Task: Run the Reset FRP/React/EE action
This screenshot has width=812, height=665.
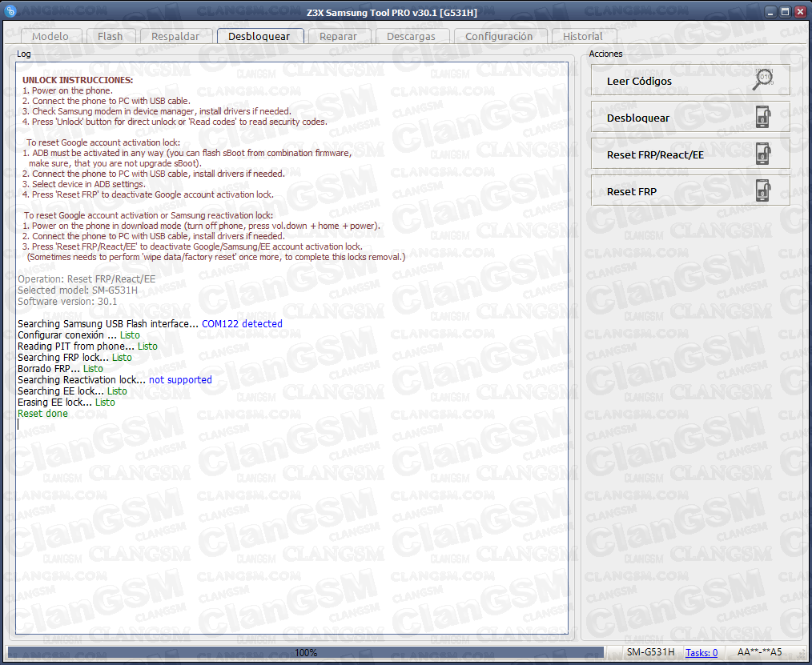Action: (x=690, y=154)
